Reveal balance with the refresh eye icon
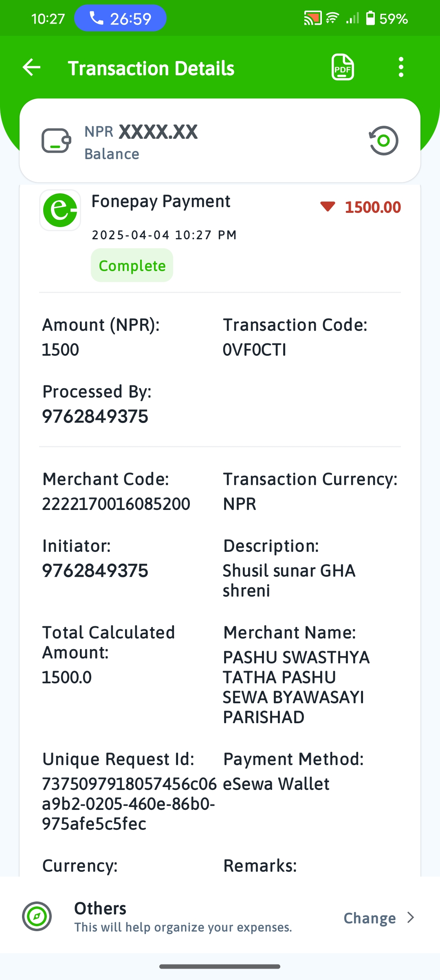 point(383,141)
